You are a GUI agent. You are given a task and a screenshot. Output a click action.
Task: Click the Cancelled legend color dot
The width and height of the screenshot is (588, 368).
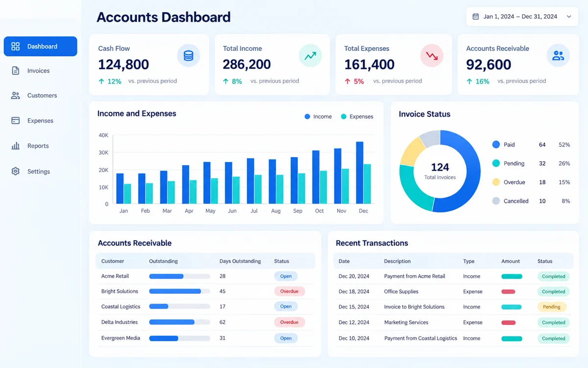click(x=496, y=201)
